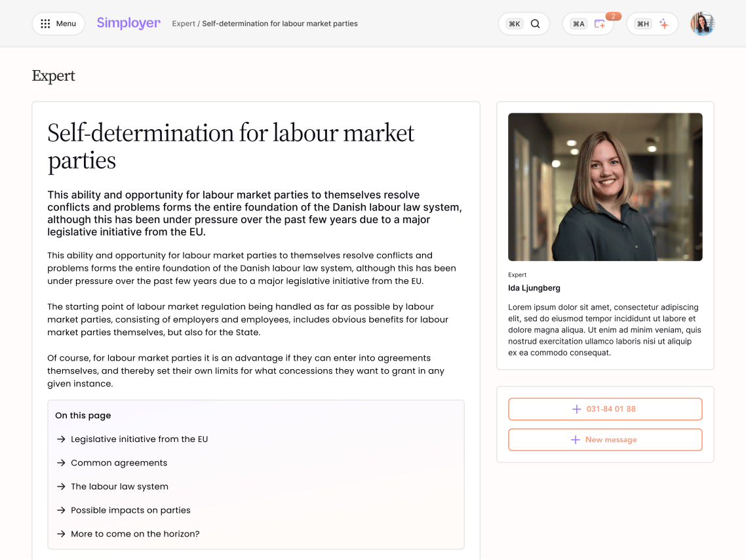The image size is (746, 560).
Task: Start a New message
Action: point(605,439)
